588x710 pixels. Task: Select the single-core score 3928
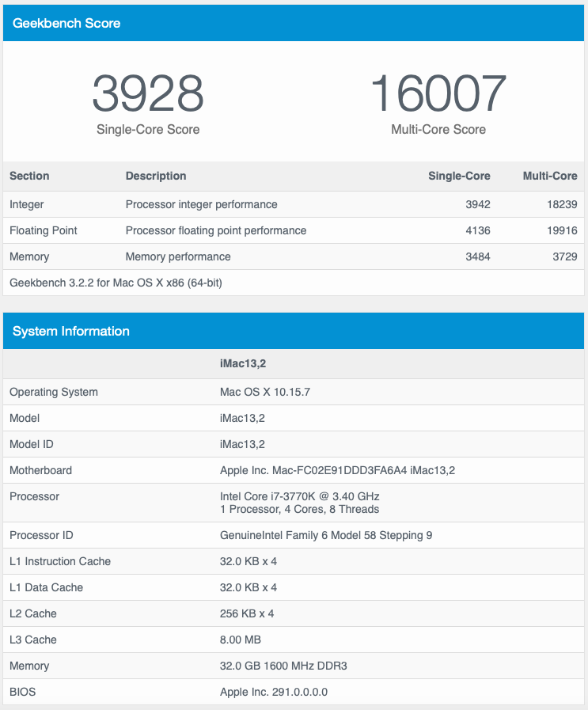click(148, 93)
